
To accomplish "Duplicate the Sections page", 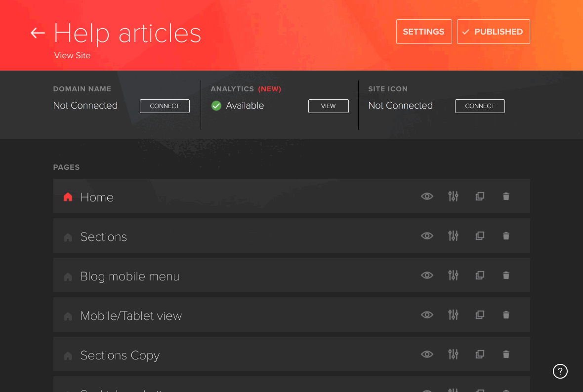I will 480,236.
